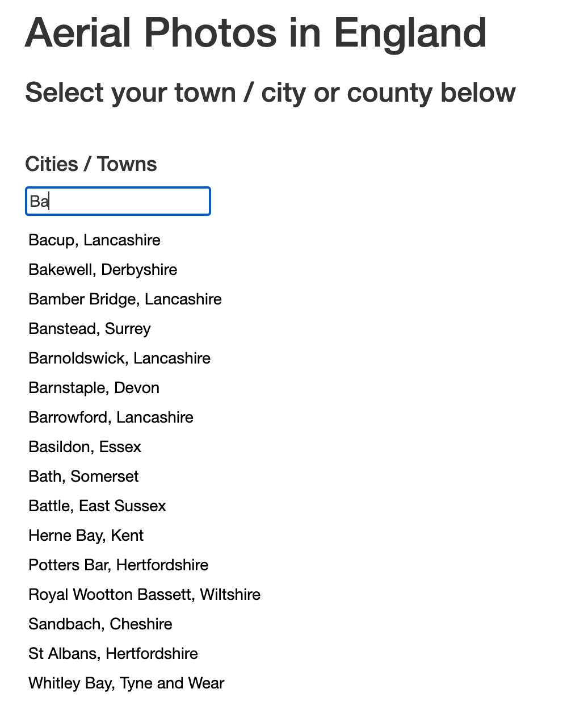The height and width of the screenshot is (718, 588).
Task: Click the Cities / Towns heading
Action: 91,164
